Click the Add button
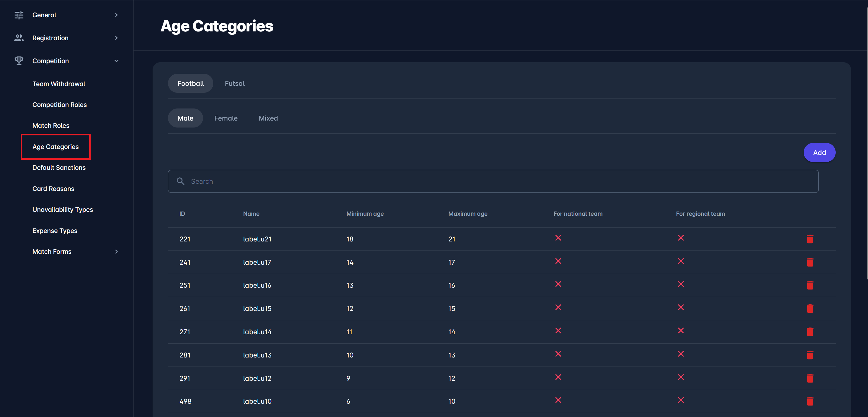Image resolution: width=868 pixels, height=417 pixels. (x=819, y=152)
